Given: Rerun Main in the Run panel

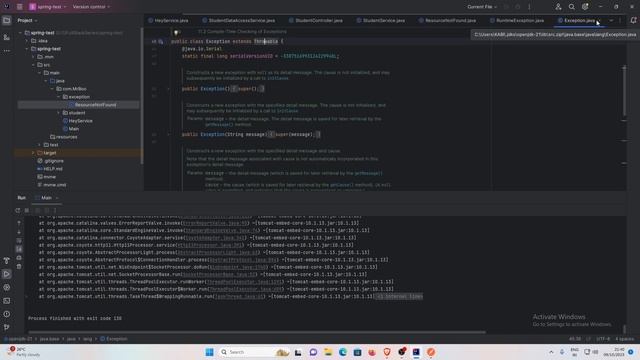Looking at the screenshot, I should click(x=18, y=210).
